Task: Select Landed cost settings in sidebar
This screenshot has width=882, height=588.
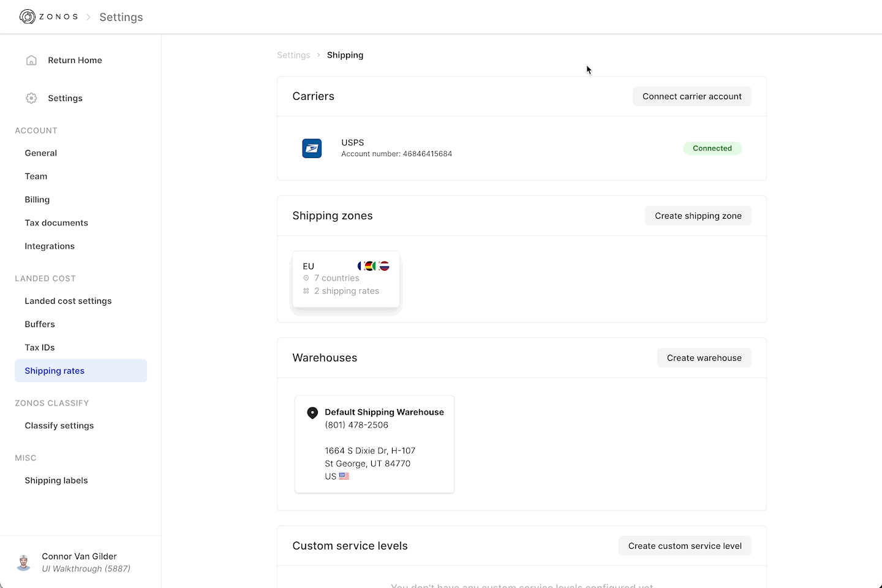Action: [68, 301]
